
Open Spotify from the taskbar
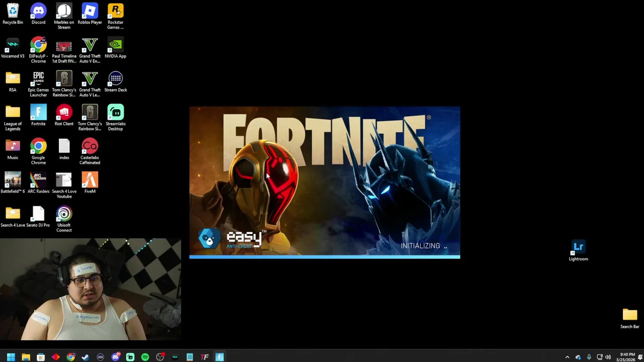[x=145, y=357]
